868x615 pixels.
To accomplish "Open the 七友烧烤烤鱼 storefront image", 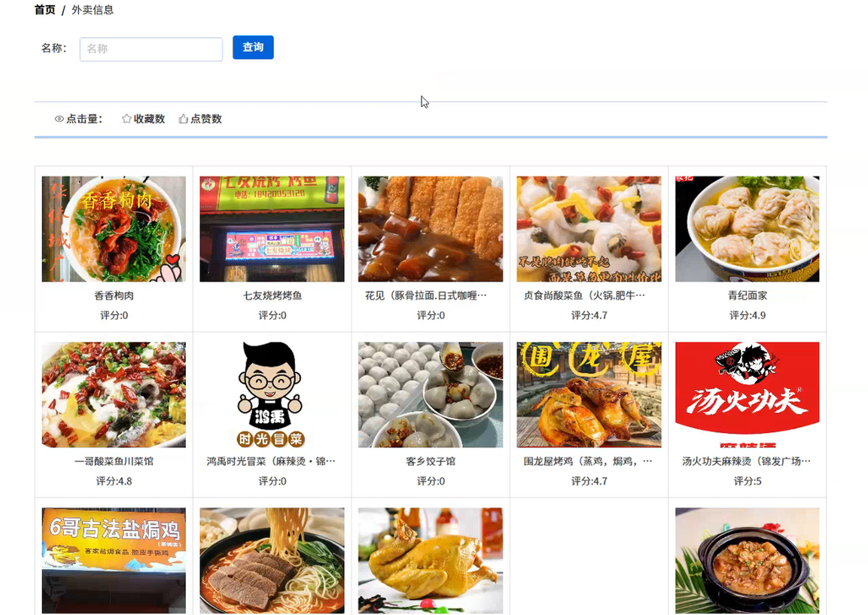I will click(x=272, y=229).
